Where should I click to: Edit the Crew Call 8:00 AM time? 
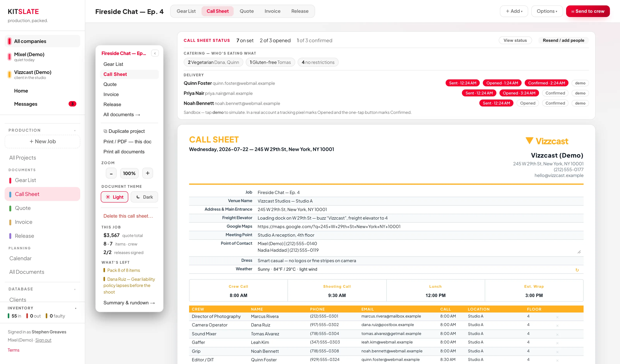(x=238, y=295)
